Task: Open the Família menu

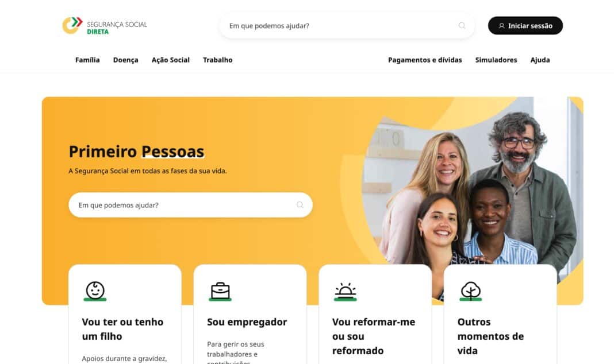Action: (87, 60)
